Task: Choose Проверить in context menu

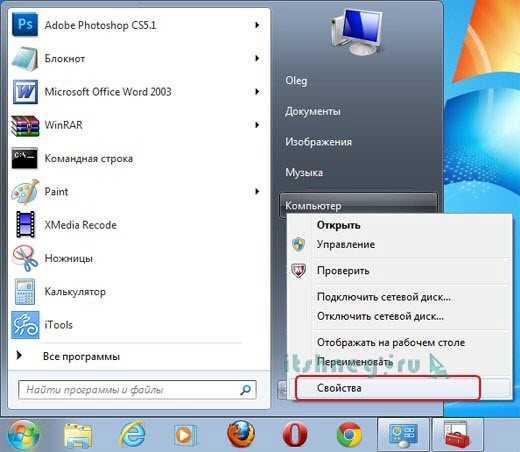Action: pos(343,271)
